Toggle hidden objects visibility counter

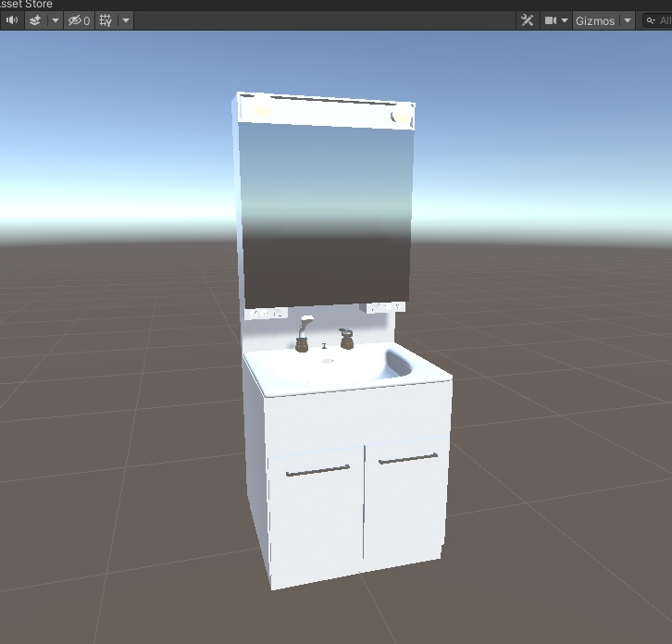(80, 20)
